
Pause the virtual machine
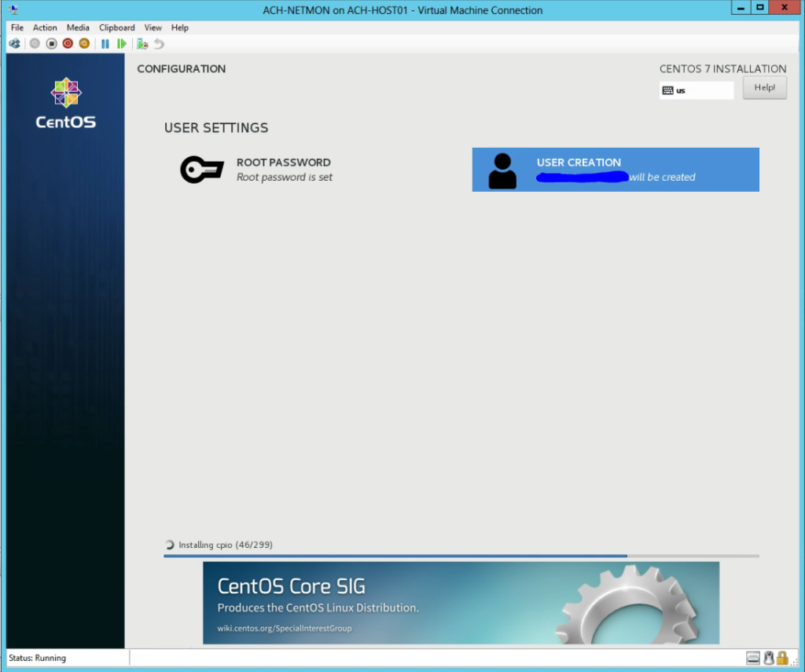pyautogui.click(x=105, y=44)
